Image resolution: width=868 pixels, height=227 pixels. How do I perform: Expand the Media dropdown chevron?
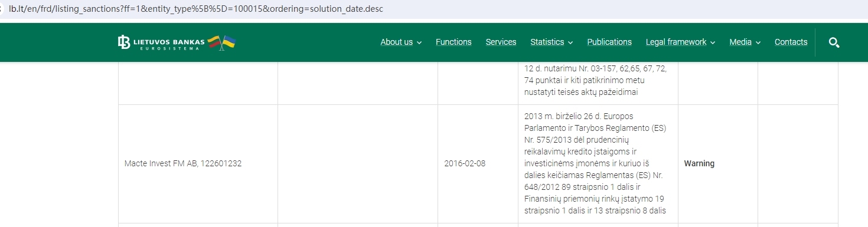758,42
